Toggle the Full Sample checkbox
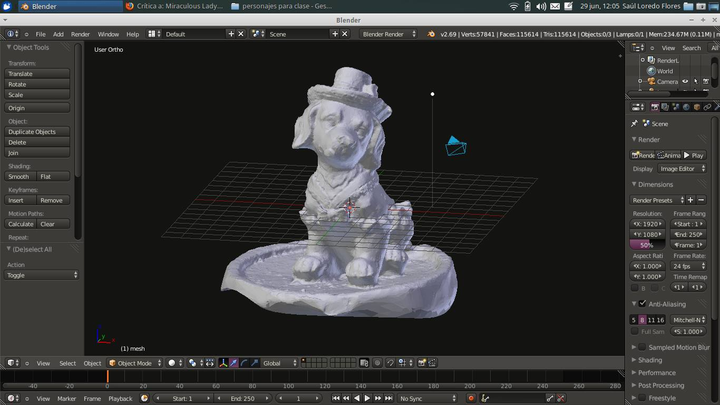Image resolution: width=720 pixels, height=405 pixels. pos(634,331)
